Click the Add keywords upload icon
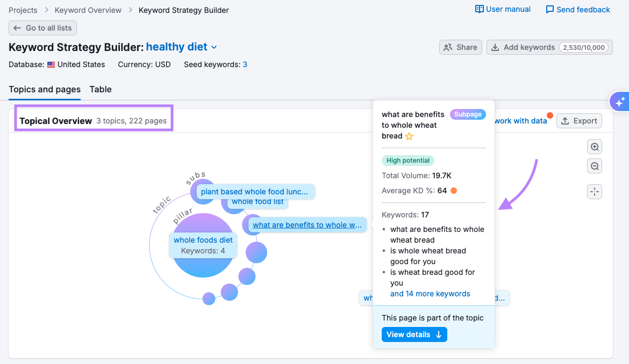 (x=495, y=47)
